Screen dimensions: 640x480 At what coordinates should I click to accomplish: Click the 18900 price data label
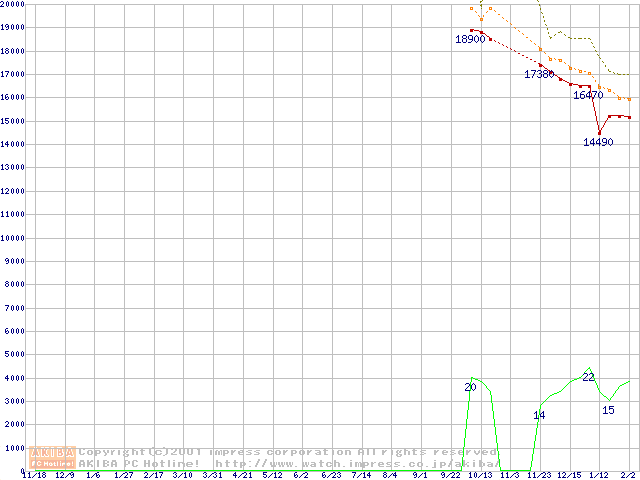[x=470, y=40]
